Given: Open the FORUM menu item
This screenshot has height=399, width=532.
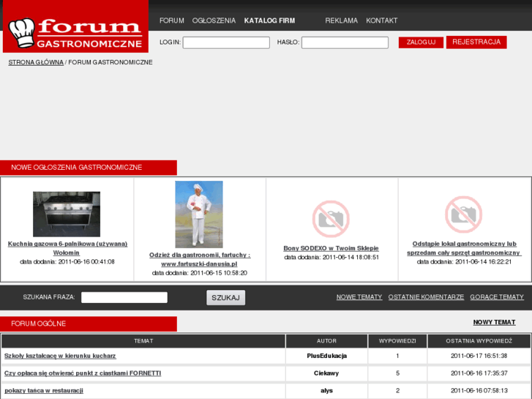Looking at the screenshot, I should pos(172,20).
